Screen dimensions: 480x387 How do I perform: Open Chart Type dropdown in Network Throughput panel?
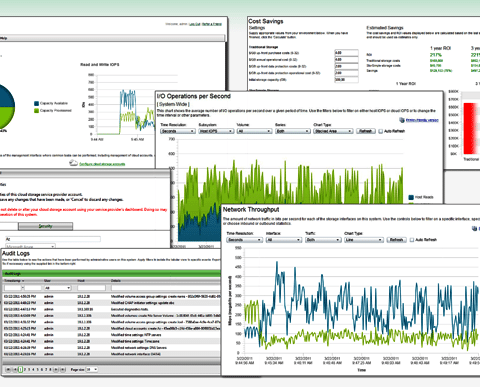point(364,240)
